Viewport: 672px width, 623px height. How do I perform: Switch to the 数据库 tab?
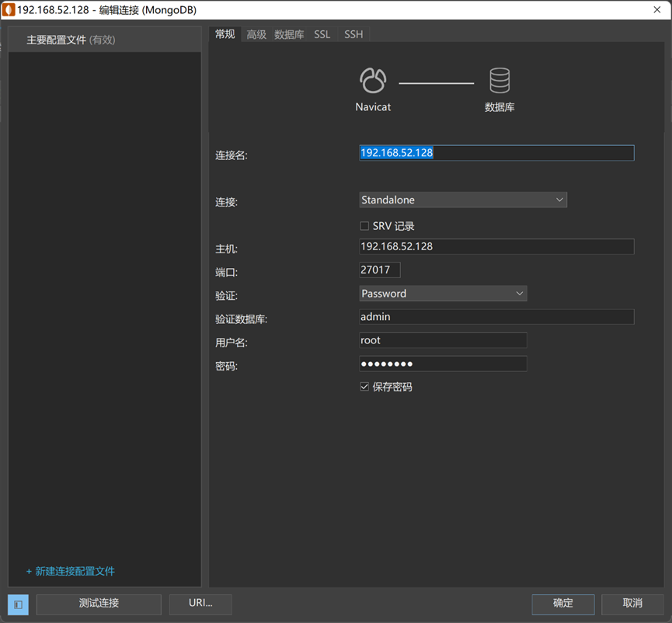pos(289,34)
